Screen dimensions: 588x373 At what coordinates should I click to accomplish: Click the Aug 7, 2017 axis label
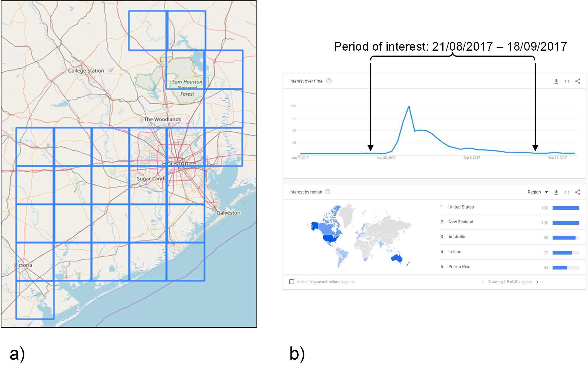[x=300, y=158]
